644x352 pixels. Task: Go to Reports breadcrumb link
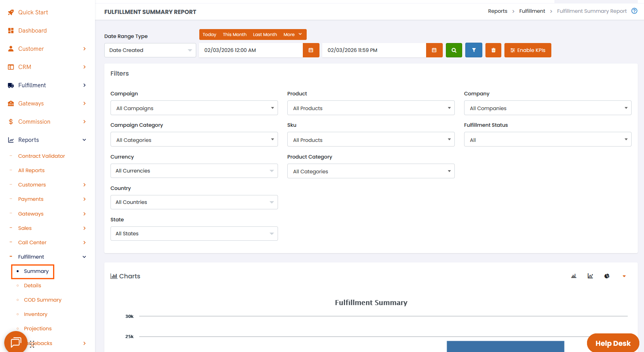497,11
